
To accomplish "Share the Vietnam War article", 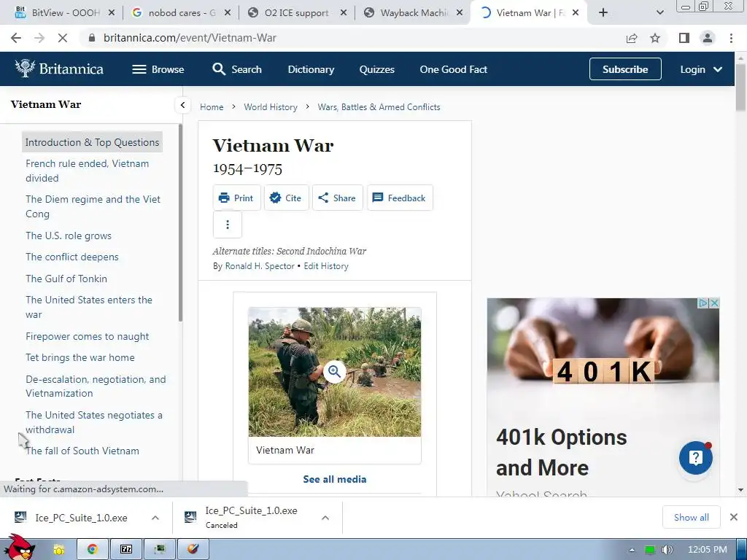I will coord(337,198).
